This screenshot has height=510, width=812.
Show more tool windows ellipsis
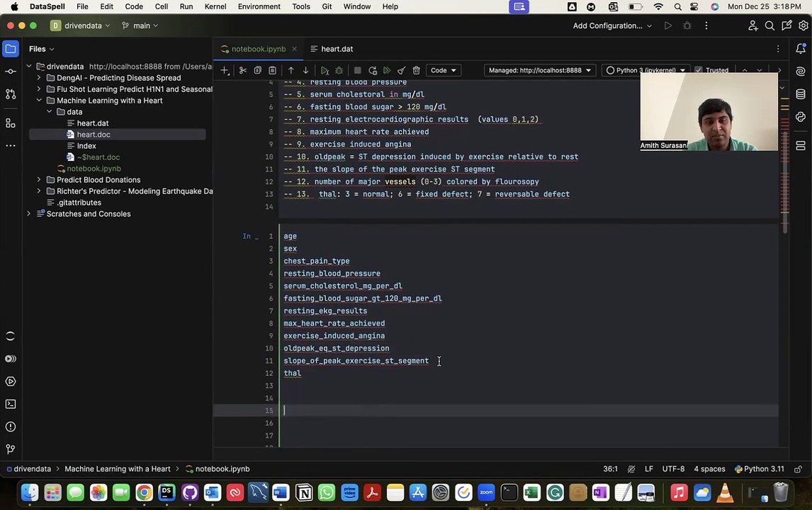click(11, 145)
